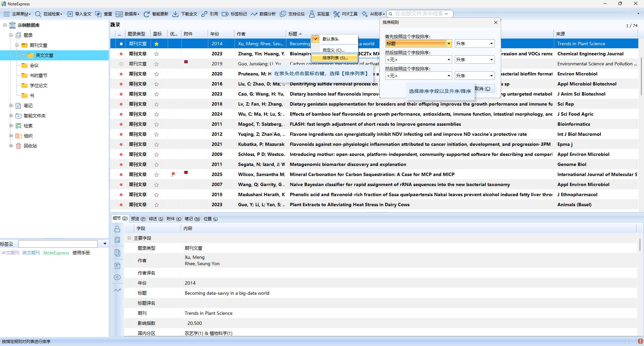Screen dimensions: 644x346
Task: Sort by the 年份 column header
Action: click(221, 34)
